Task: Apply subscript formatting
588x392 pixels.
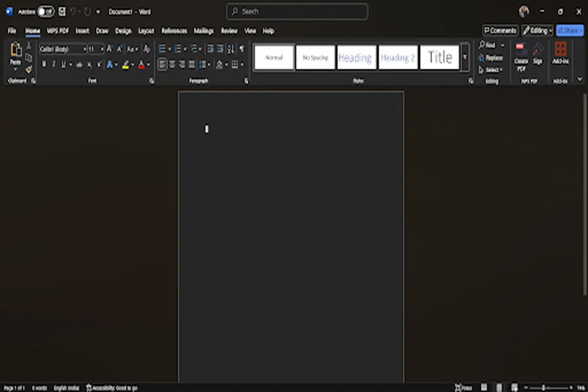Action: click(89, 63)
